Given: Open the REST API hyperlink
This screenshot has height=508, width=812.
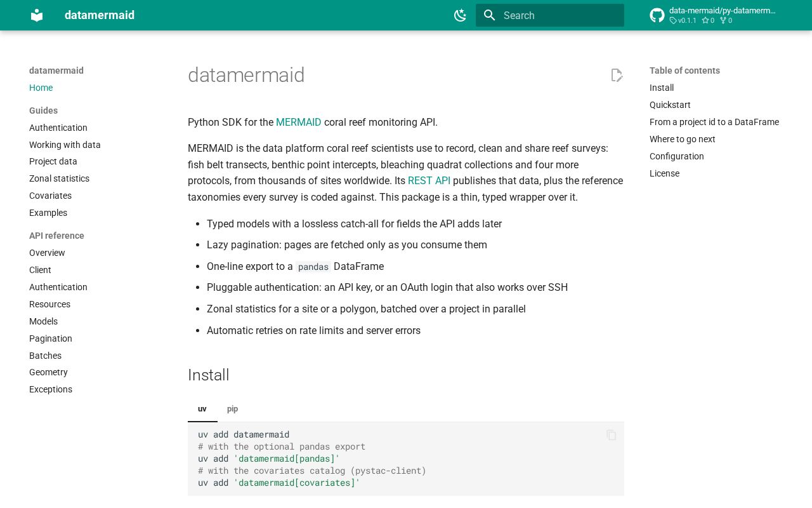Looking at the screenshot, I should pos(429,181).
